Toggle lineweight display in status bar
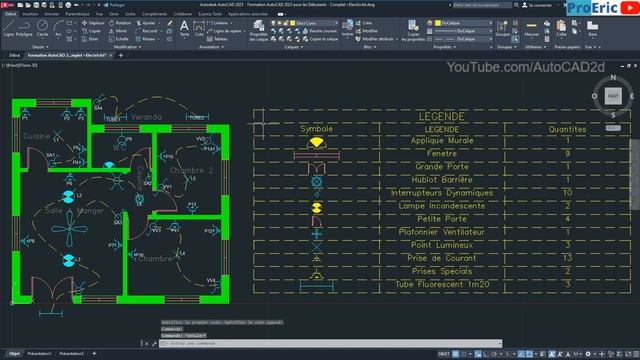The width and height of the screenshot is (640, 360). coord(542,354)
